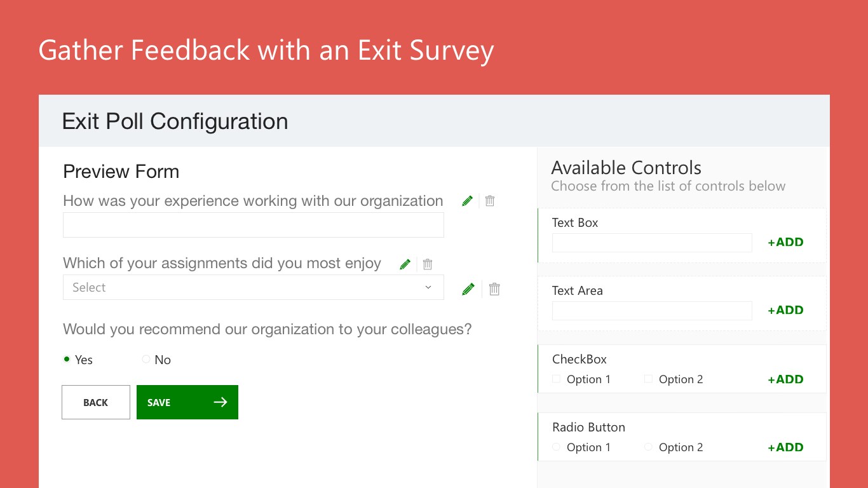Select the No radio option

click(x=146, y=360)
